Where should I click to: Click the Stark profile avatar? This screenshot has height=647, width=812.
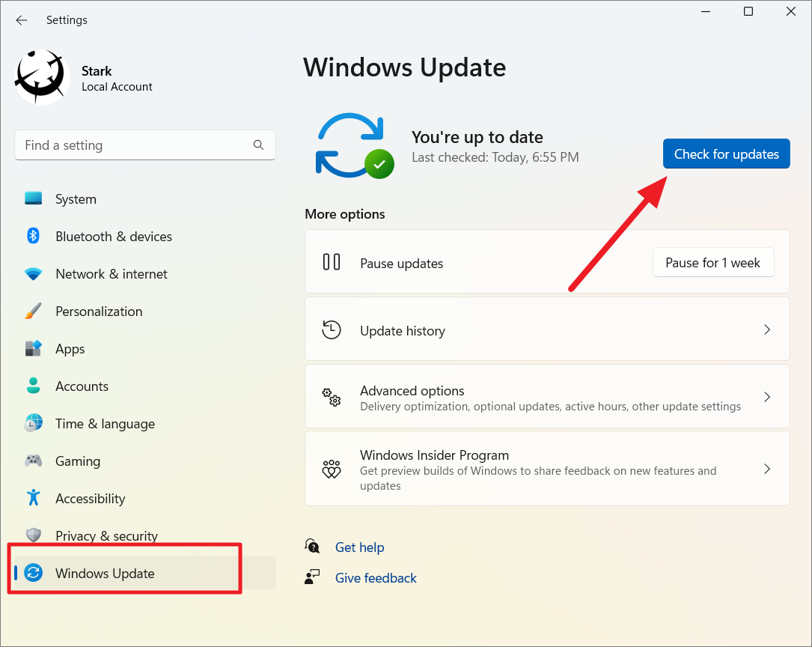42,77
